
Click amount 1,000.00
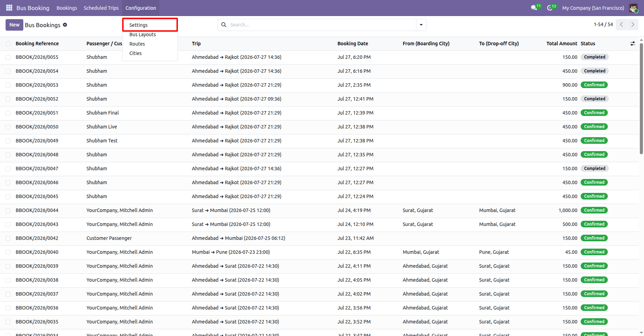[568, 210]
